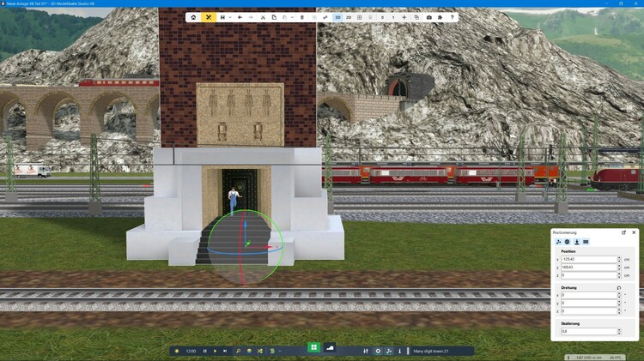This screenshot has width=644, height=361.
Task: Click the globe environment icon
Action: 249,352
